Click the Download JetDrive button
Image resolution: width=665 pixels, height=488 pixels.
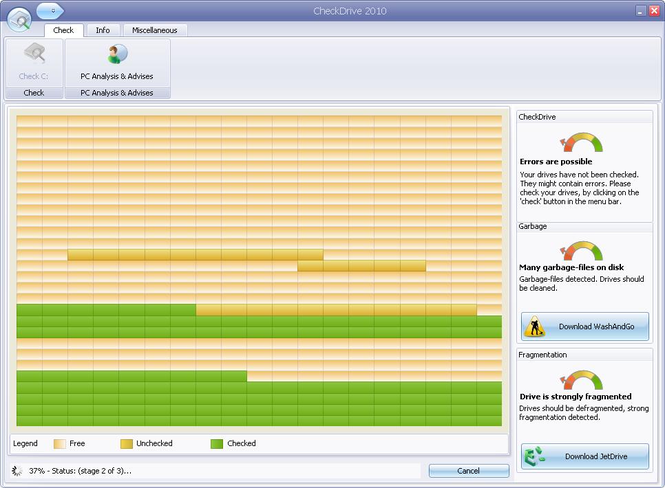(585, 456)
